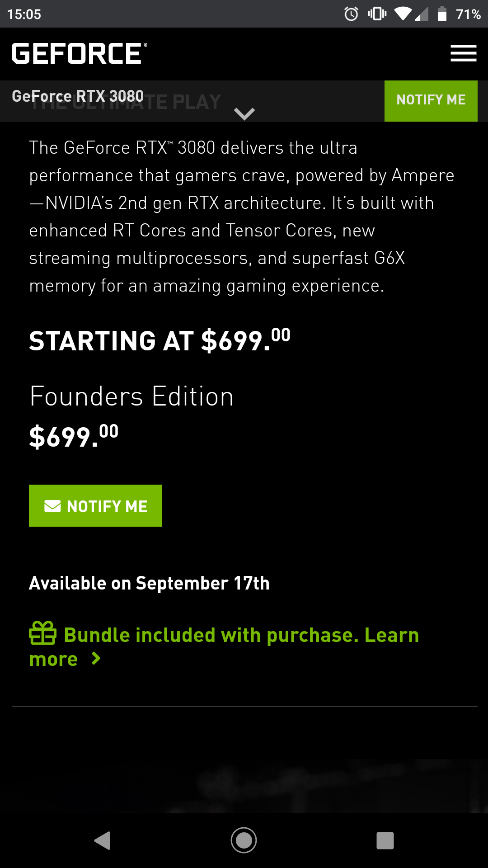The image size is (488, 868).
Task: Click the envelope icon in Notify Me button
Action: pos(52,506)
